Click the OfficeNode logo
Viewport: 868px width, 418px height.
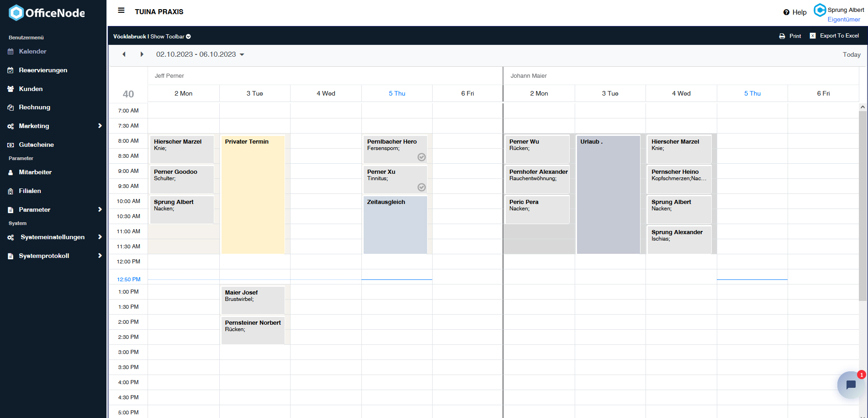tap(47, 13)
